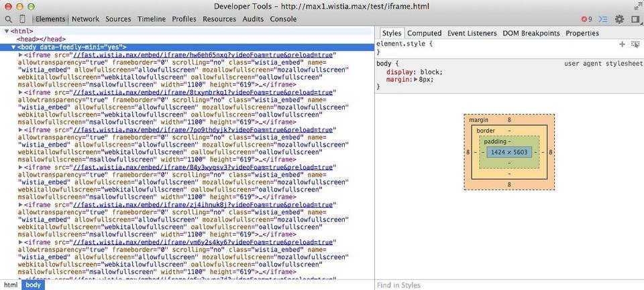The height and width of the screenshot is (290, 644).
Task: Collapse the body node triangle
Action: tap(13, 47)
